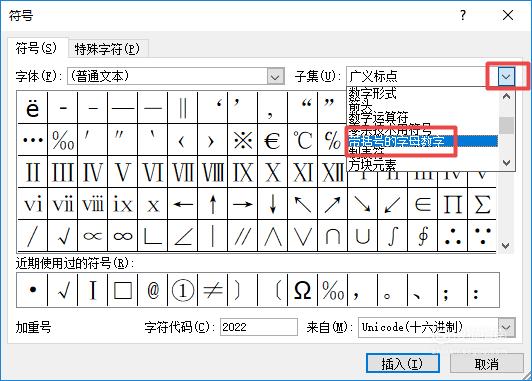Pick the not-equal ≠ recently used symbol
The width and height of the screenshot is (532, 381).
213,290
